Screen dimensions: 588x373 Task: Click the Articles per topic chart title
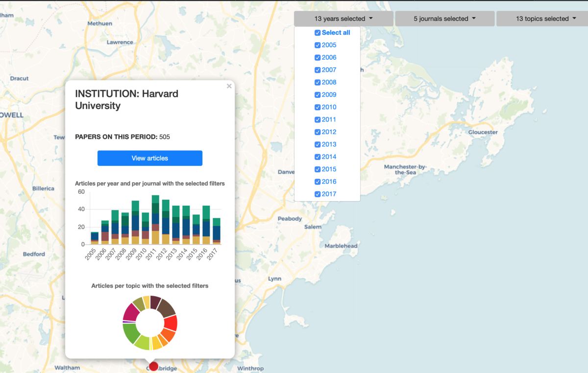coord(150,286)
